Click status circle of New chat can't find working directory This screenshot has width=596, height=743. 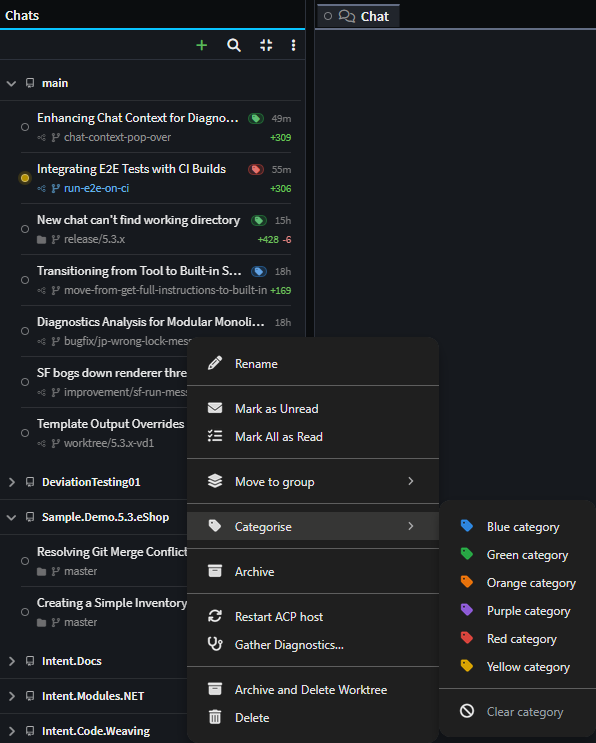[x=25, y=229]
